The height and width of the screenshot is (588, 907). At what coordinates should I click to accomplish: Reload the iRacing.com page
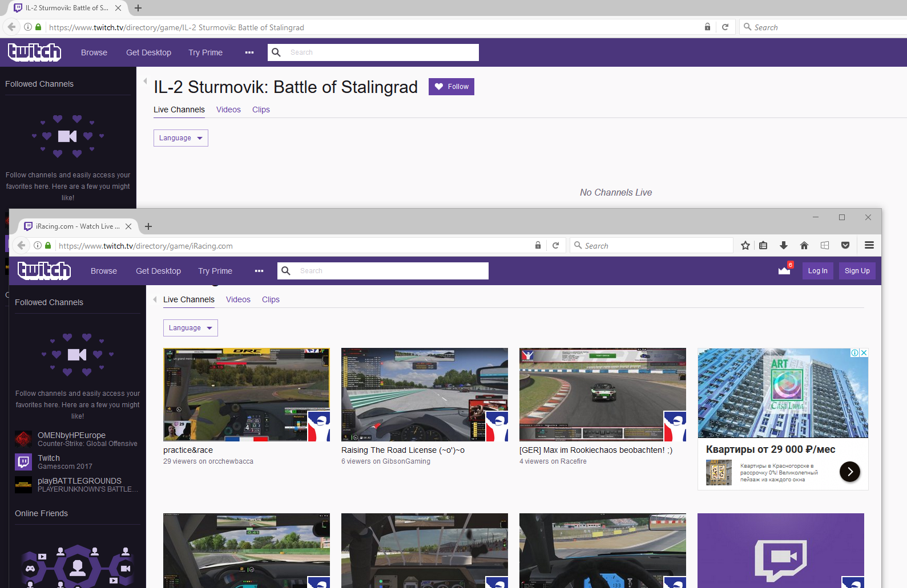tap(555, 245)
